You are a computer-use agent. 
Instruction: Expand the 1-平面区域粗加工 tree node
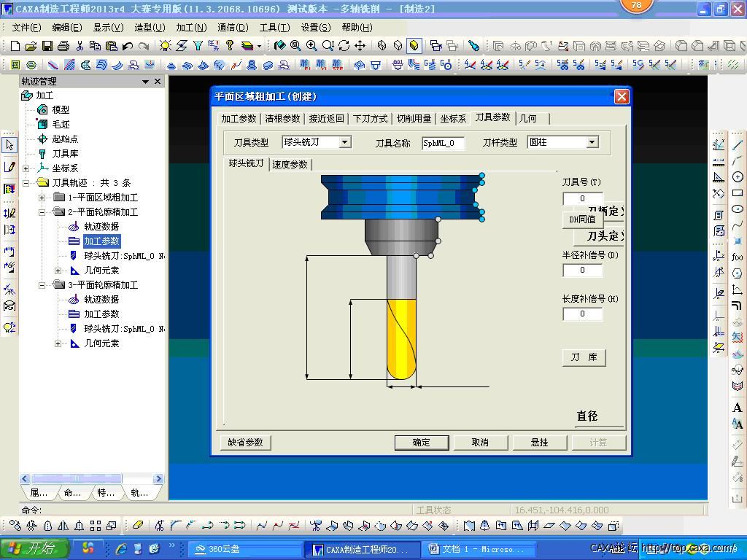click(x=42, y=198)
